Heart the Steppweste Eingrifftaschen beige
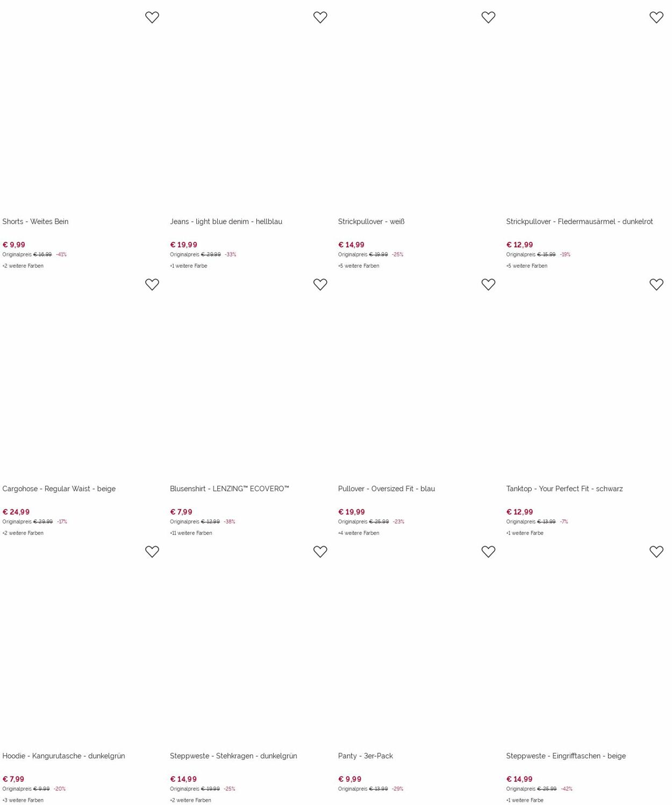Image resolution: width=672 pixels, height=805 pixels. pos(656,551)
